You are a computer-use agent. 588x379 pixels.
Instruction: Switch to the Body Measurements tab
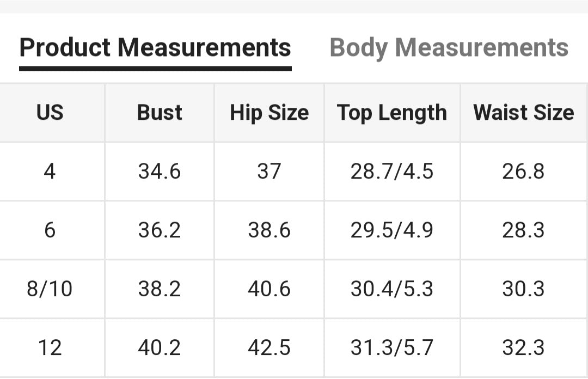pyautogui.click(x=449, y=47)
